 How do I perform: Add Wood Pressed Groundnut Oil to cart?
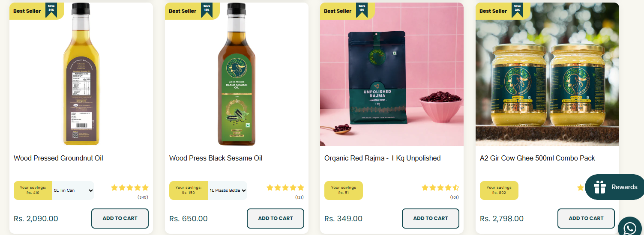(120, 218)
